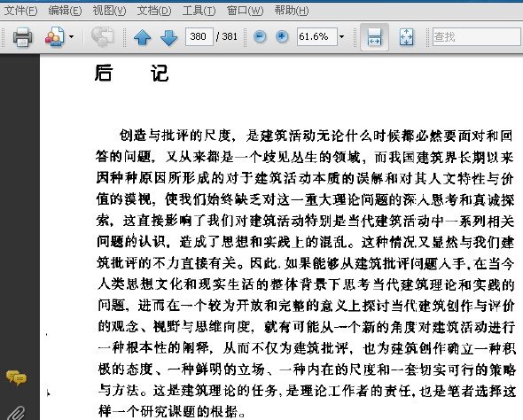
Task: Go to next page with down arrow
Action: pos(168,37)
